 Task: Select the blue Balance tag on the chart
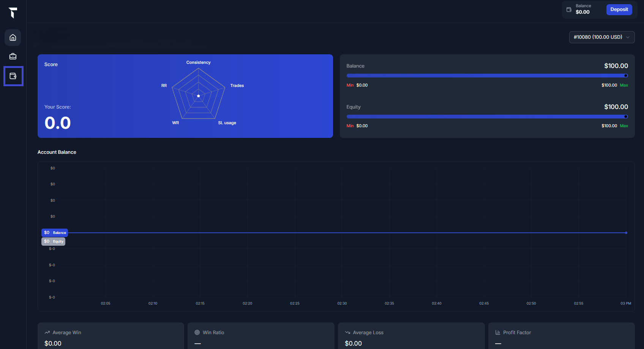55,232
